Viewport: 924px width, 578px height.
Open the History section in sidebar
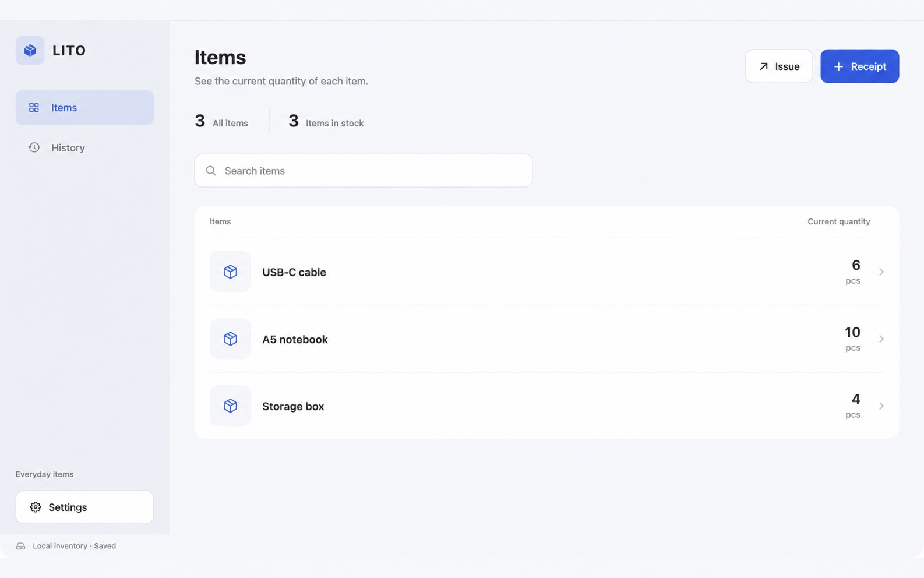tap(84, 147)
